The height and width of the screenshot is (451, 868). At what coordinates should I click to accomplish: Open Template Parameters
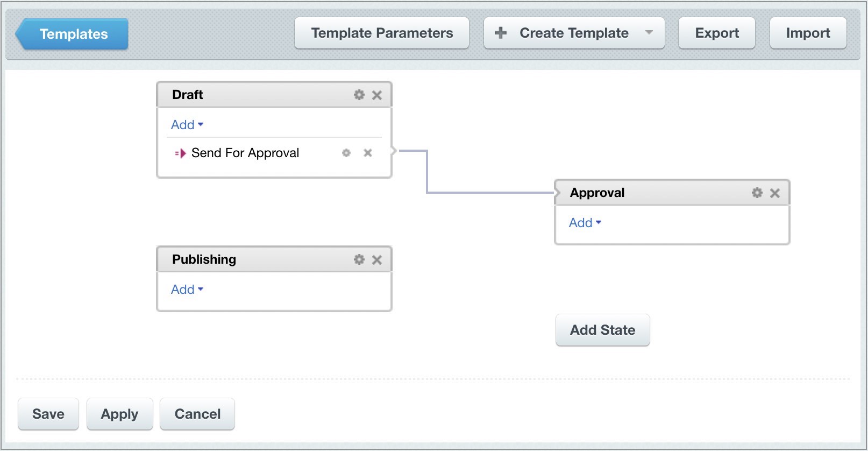(x=382, y=33)
